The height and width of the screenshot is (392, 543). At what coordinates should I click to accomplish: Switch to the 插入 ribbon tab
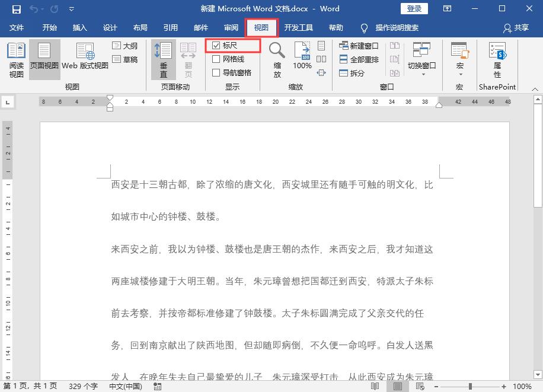coord(80,27)
